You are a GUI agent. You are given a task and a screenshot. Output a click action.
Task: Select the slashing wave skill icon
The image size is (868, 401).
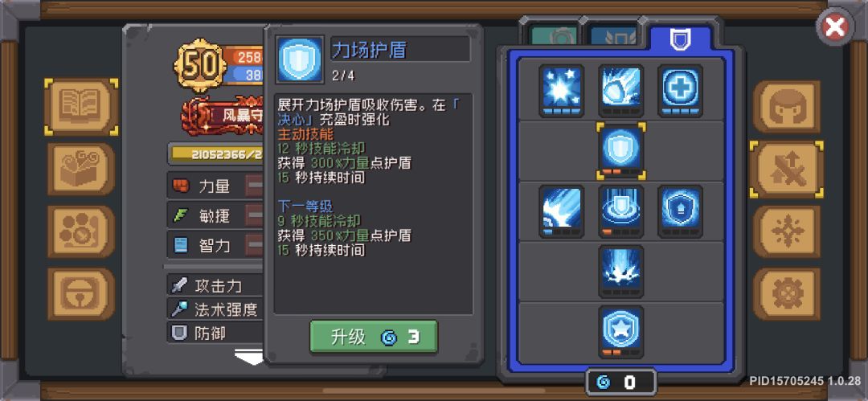(561, 211)
